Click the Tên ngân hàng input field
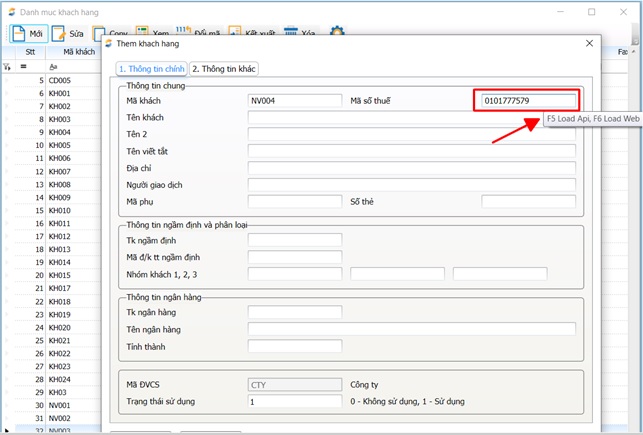The height and width of the screenshot is (435, 643). pyautogui.click(x=411, y=329)
